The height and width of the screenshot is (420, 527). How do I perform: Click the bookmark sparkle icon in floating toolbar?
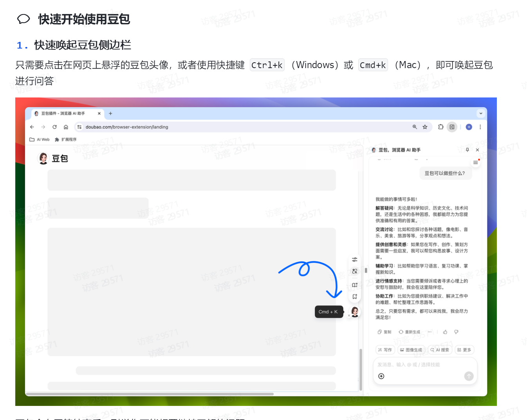(354, 297)
